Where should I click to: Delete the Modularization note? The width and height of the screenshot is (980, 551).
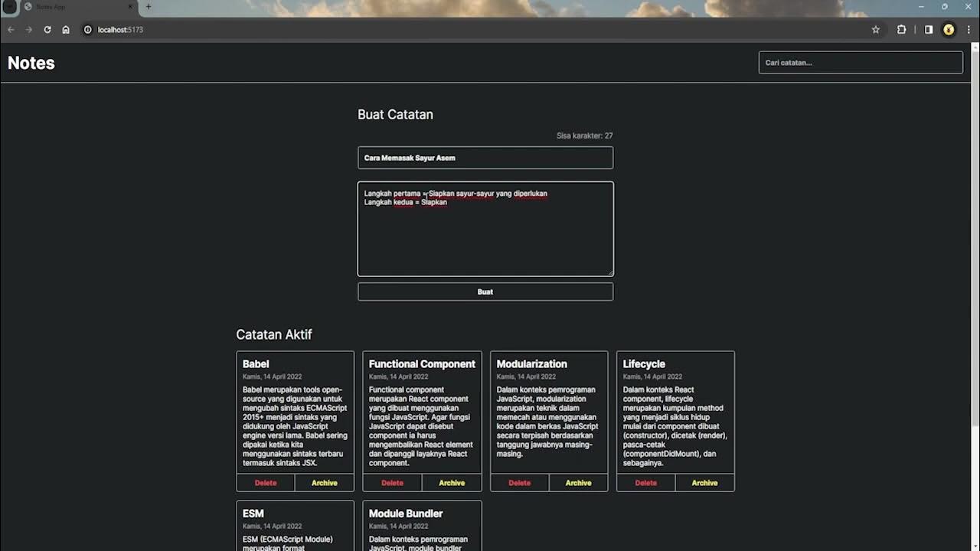pos(520,483)
